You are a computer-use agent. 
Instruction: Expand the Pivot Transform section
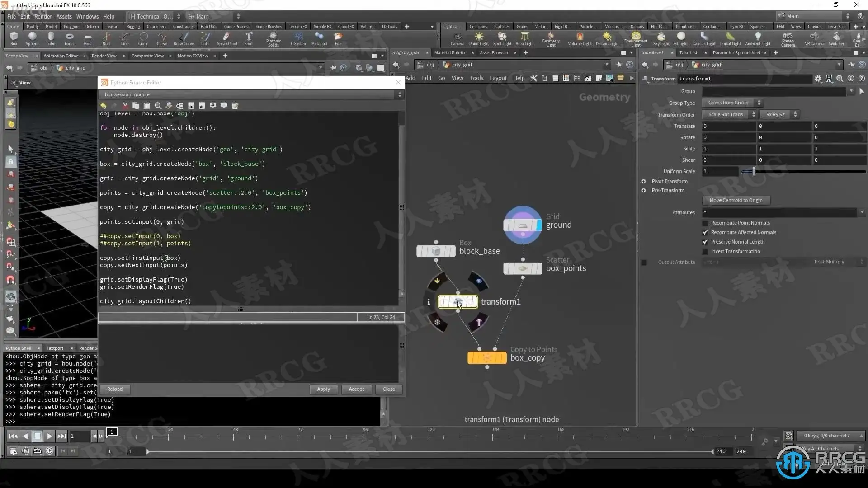643,181
